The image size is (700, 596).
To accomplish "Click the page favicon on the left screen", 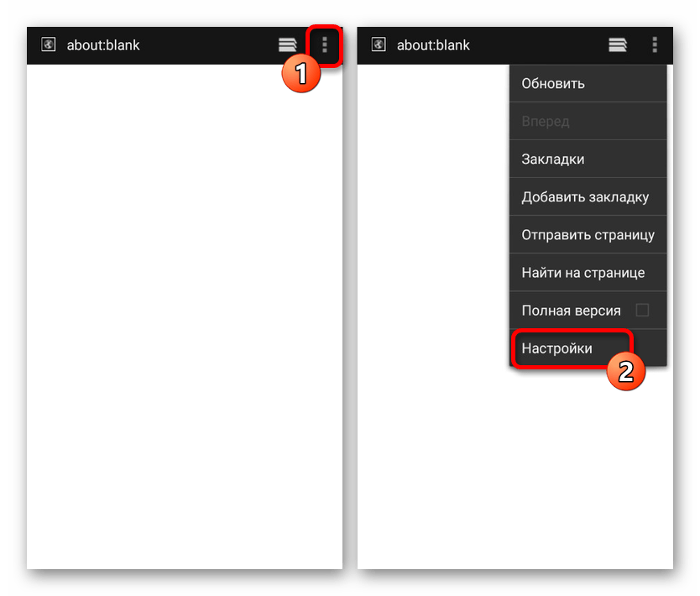I will (49, 45).
